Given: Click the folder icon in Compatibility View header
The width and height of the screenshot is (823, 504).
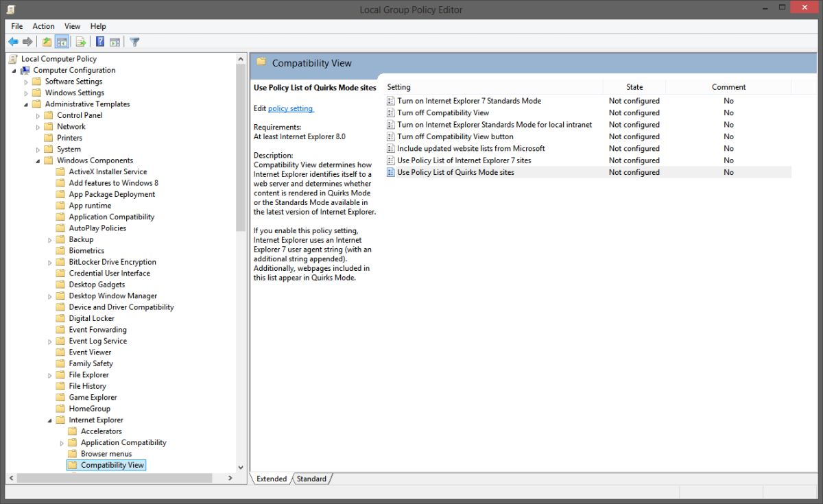Looking at the screenshot, I should [x=261, y=62].
